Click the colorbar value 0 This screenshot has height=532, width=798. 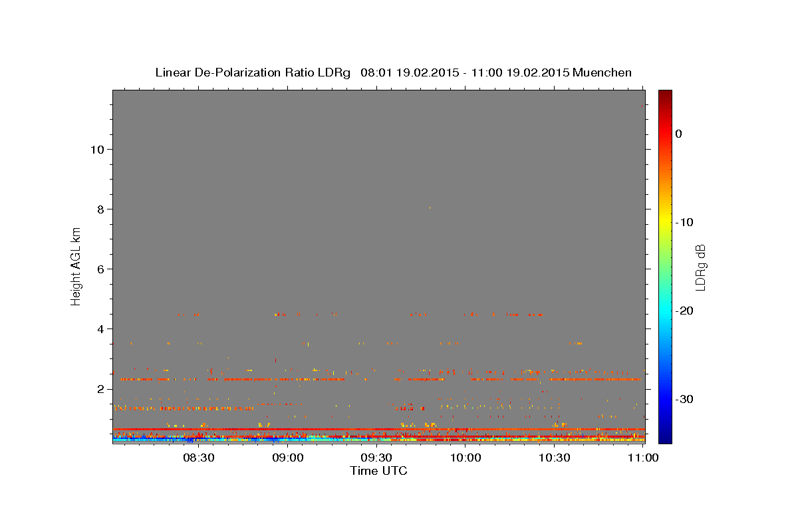[x=678, y=134]
